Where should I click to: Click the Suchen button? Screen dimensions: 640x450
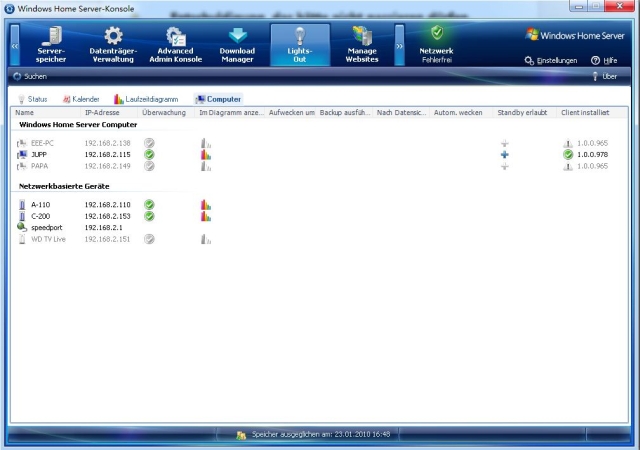tap(30, 76)
